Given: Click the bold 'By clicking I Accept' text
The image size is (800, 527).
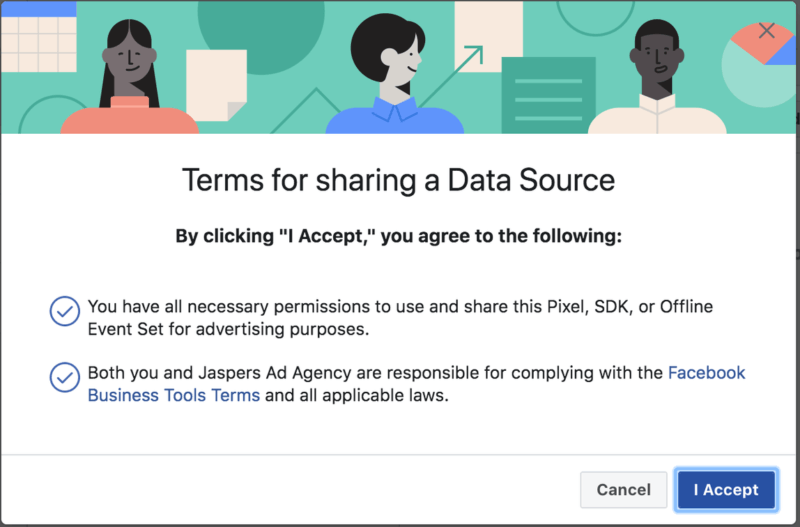Looking at the screenshot, I should [x=398, y=237].
